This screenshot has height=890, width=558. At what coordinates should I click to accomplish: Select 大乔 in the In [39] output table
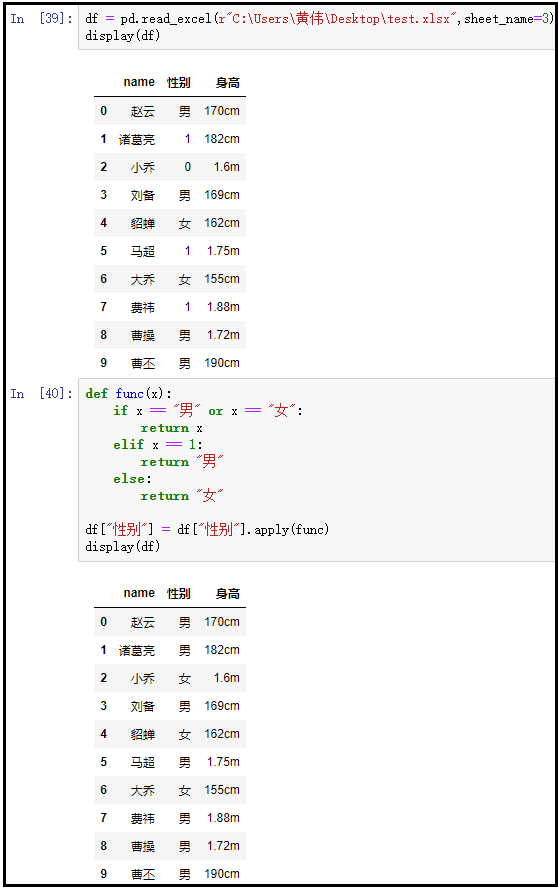point(142,279)
